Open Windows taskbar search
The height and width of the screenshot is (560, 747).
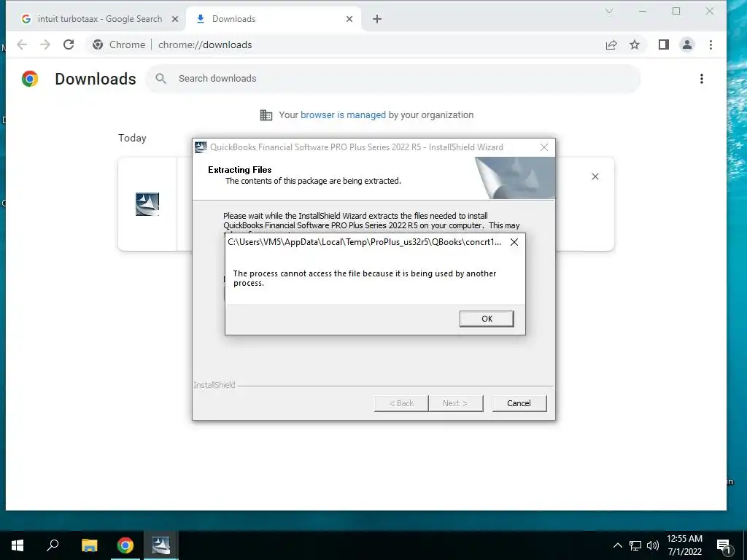(x=53, y=545)
